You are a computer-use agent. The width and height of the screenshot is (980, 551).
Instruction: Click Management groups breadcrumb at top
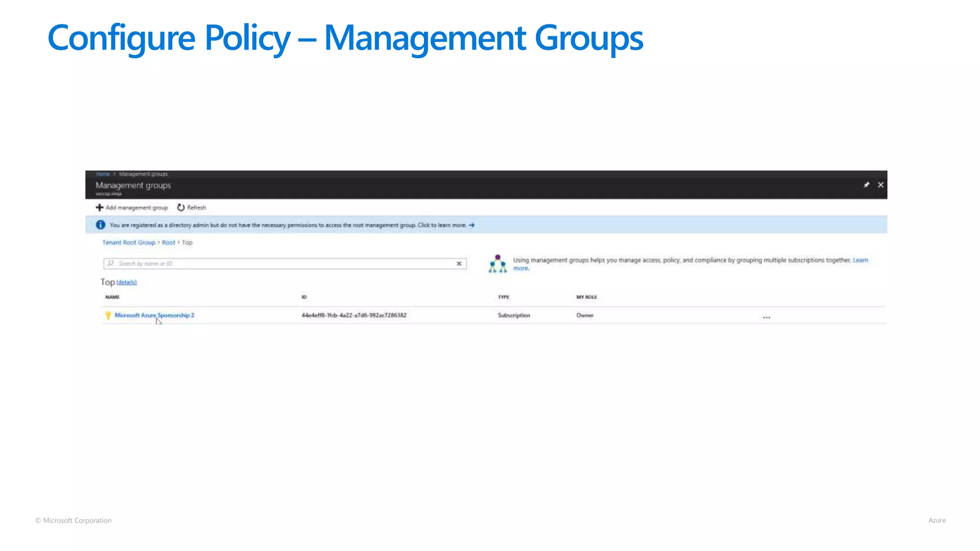[144, 174]
